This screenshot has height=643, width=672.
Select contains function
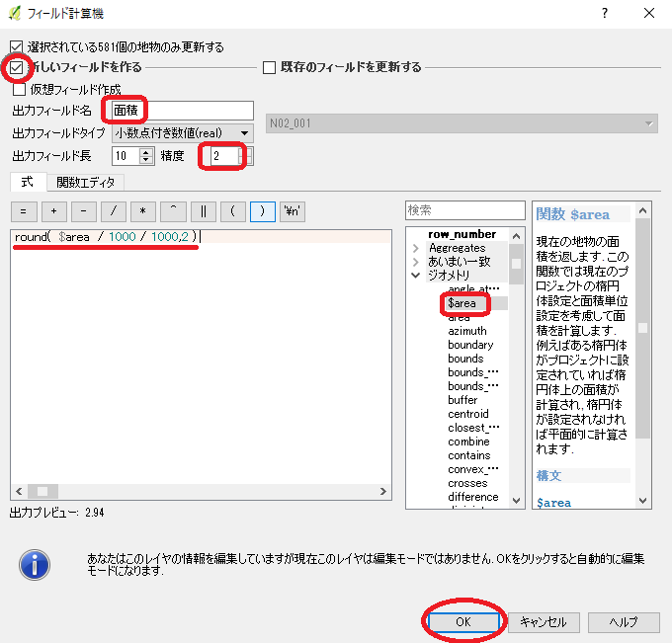pyautogui.click(x=468, y=455)
